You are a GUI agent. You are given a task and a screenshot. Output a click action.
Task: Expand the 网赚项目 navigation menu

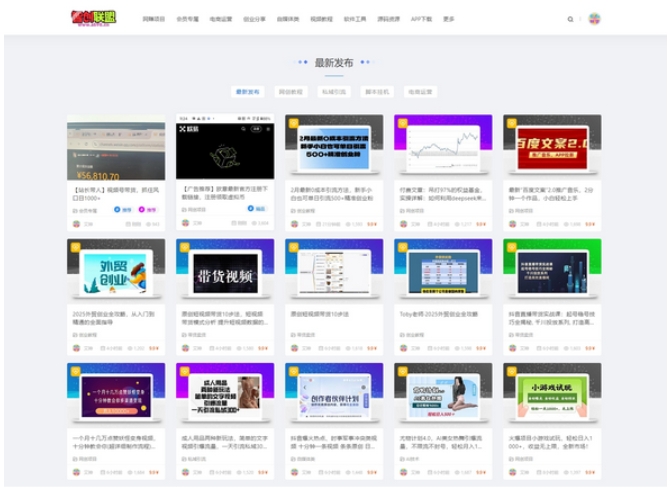point(153,19)
